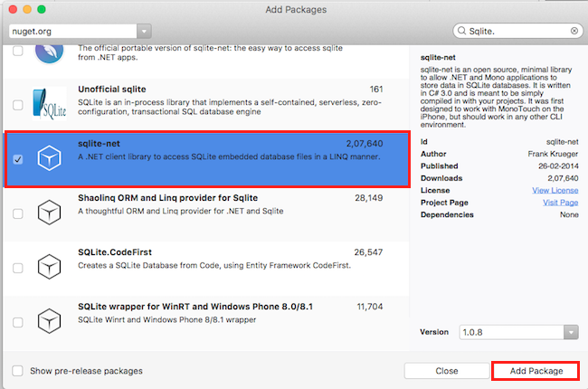Click the feather icon of the top package
Image resolution: width=588 pixels, height=389 pixels.
(49, 53)
